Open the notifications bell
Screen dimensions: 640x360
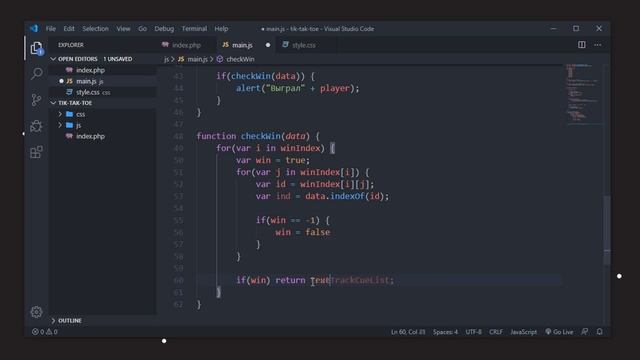click(x=599, y=331)
